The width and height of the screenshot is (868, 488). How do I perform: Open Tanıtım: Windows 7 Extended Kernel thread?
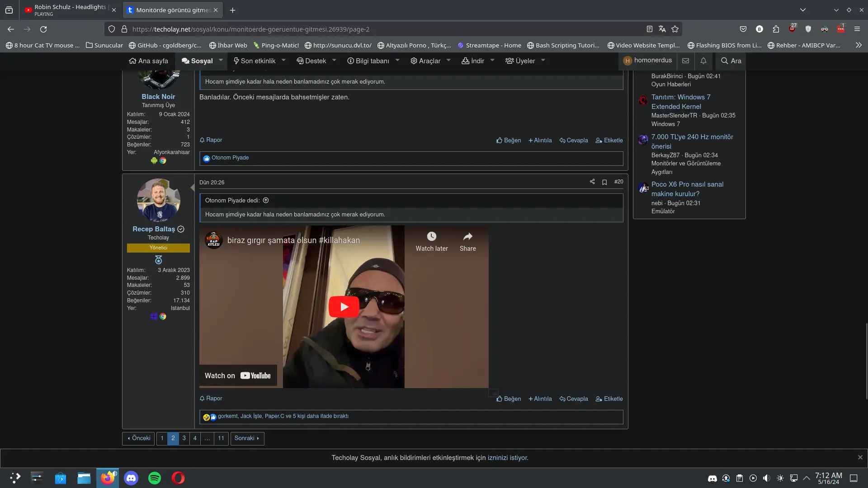coord(681,102)
